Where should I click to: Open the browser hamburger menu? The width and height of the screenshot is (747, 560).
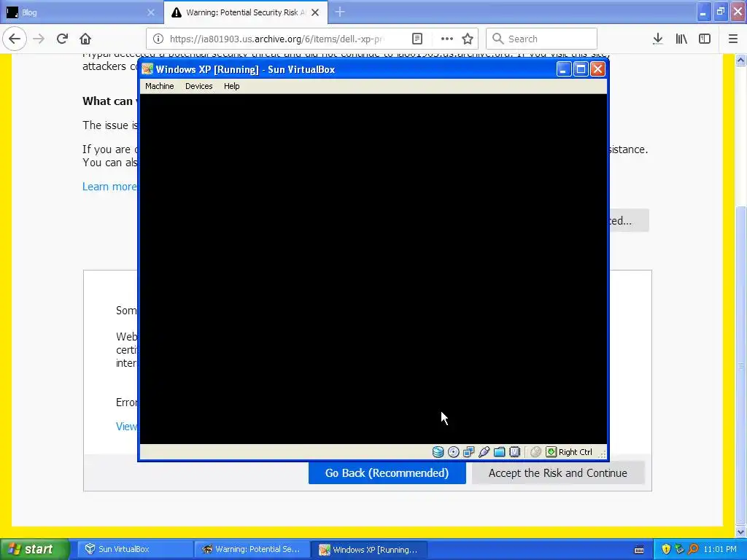[733, 39]
